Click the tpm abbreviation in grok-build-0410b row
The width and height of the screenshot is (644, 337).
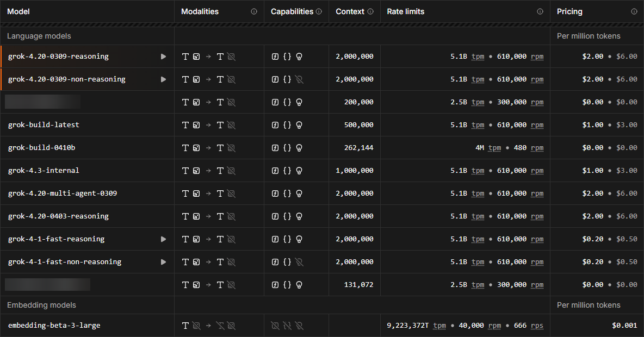click(494, 148)
